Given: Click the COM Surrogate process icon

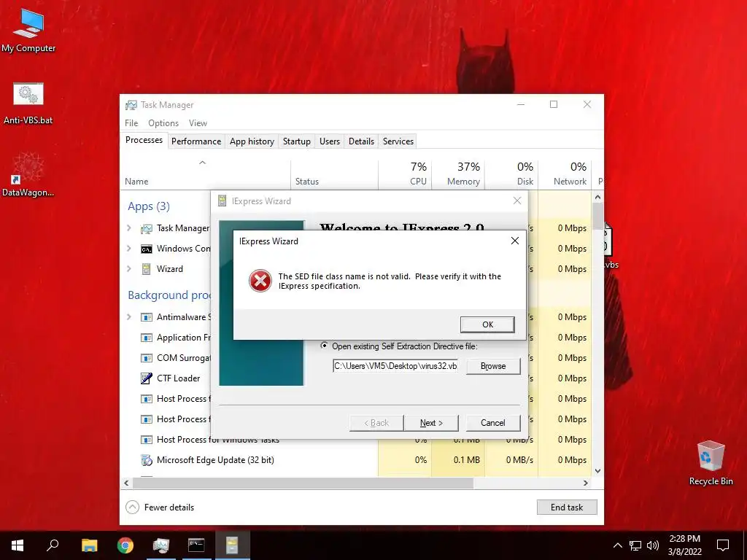Looking at the screenshot, I should click(x=146, y=358).
